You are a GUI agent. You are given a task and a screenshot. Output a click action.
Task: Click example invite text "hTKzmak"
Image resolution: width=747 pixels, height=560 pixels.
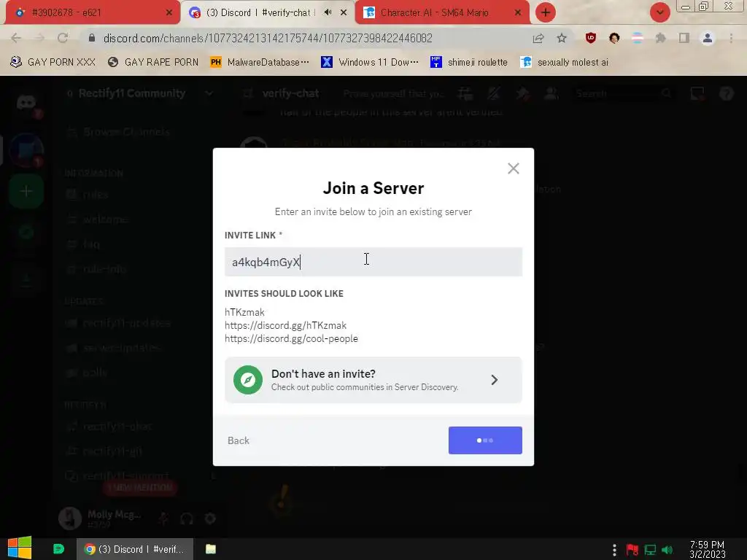pos(244,312)
